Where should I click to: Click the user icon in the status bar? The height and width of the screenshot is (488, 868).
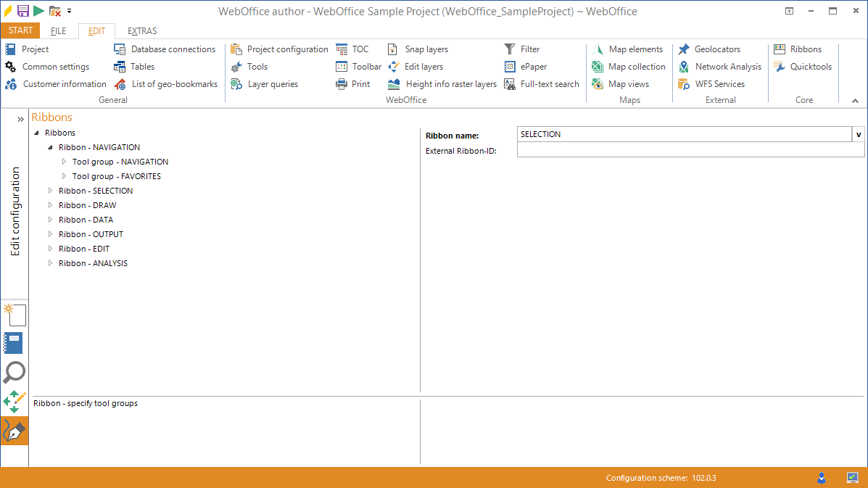821,478
